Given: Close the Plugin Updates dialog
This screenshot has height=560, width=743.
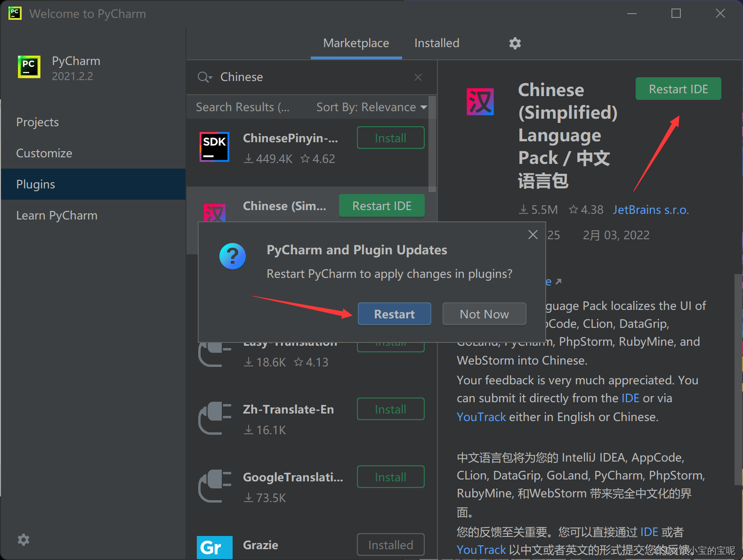Looking at the screenshot, I should click(x=533, y=235).
